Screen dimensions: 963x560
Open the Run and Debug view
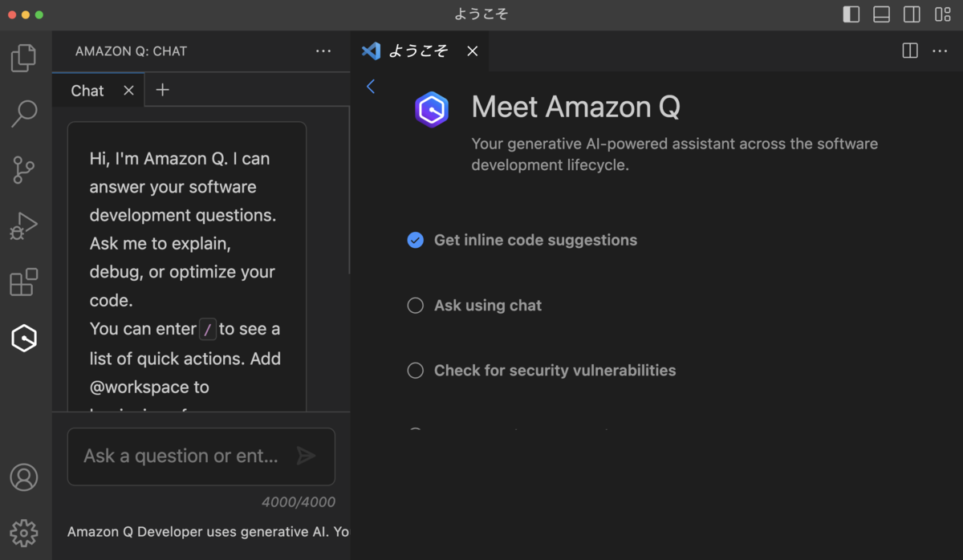pyautogui.click(x=24, y=226)
